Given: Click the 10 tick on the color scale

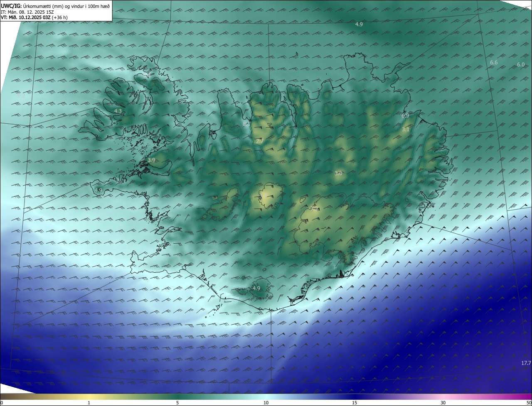Looking at the screenshot, I should coord(266,403).
